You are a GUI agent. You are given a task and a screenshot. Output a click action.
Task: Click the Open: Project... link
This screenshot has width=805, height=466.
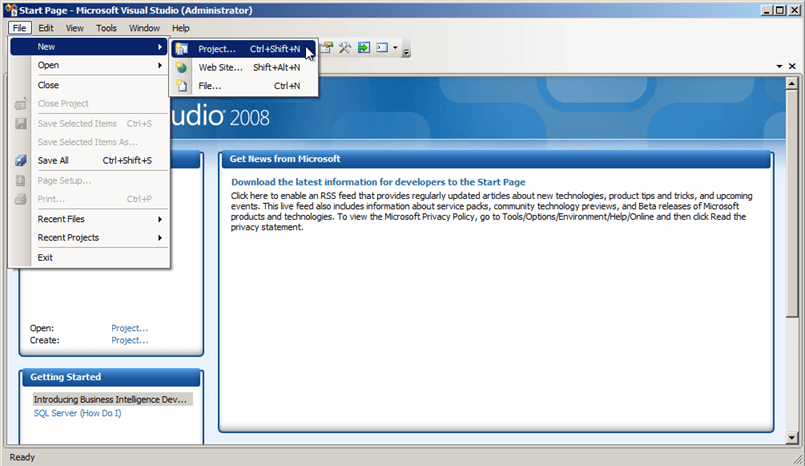[130, 328]
